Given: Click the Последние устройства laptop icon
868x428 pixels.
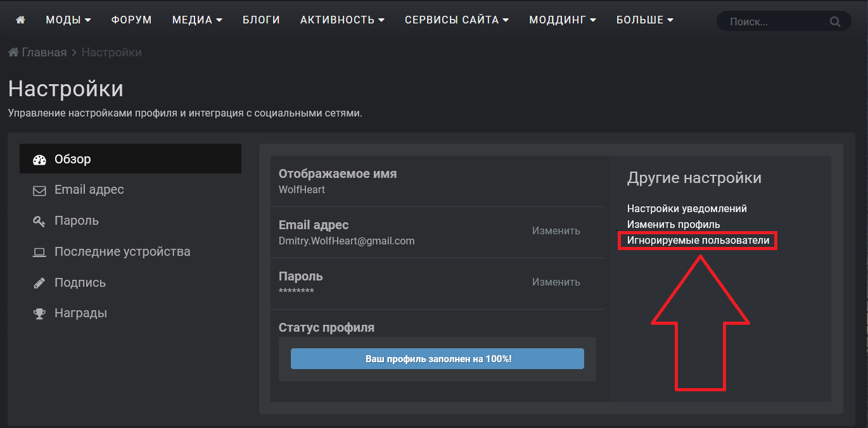Looking at the screenshot, I should (40, 252).
